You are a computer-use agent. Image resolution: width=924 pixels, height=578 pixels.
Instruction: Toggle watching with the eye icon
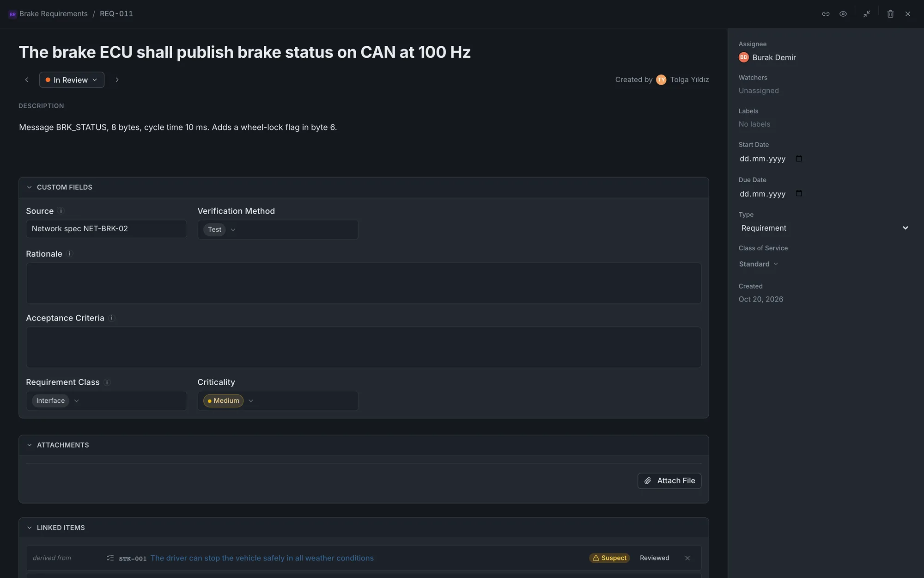[x=843, y=14]
